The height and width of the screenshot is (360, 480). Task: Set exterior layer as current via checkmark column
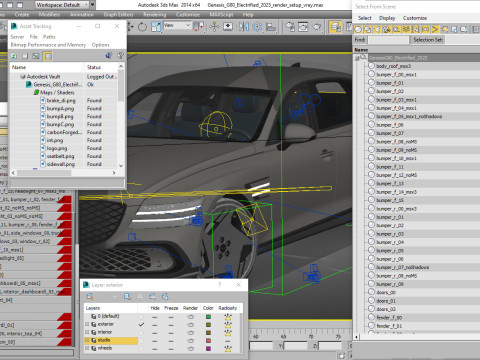click(x=141, y=324)
